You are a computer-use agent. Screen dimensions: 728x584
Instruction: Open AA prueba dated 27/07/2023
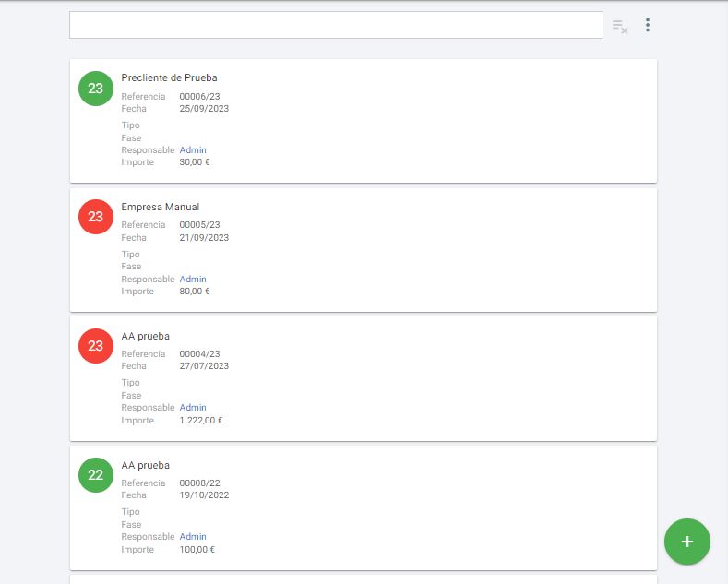(x=145, y=337)
